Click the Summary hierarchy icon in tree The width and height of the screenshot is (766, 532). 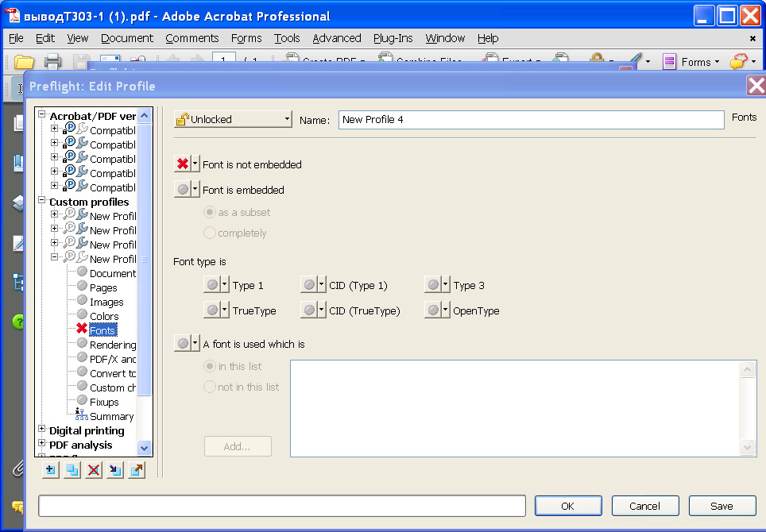[x=81, y=414]
